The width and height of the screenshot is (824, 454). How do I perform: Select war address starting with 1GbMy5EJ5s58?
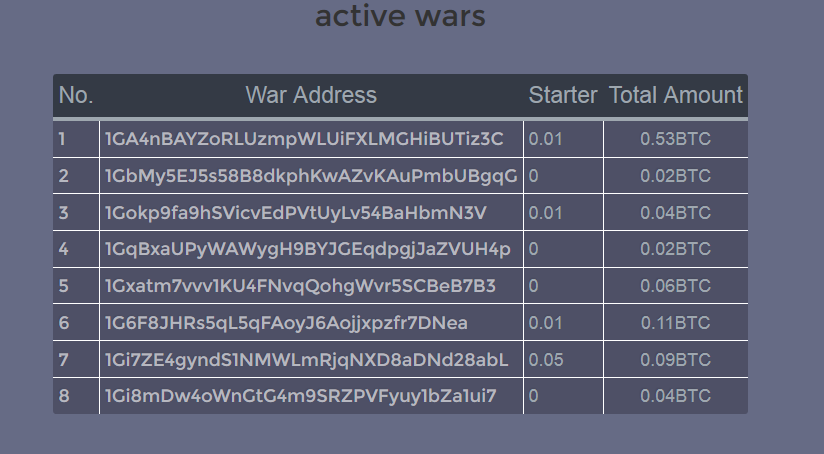pyautogui.click(x=311, y=176)
